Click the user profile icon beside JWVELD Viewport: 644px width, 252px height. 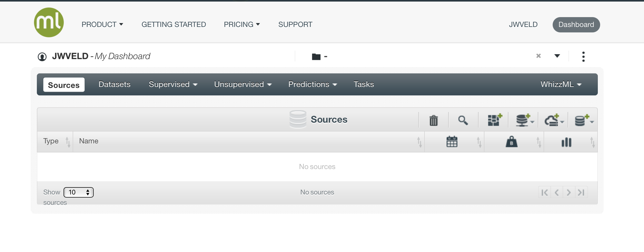(x=42, y=57)
